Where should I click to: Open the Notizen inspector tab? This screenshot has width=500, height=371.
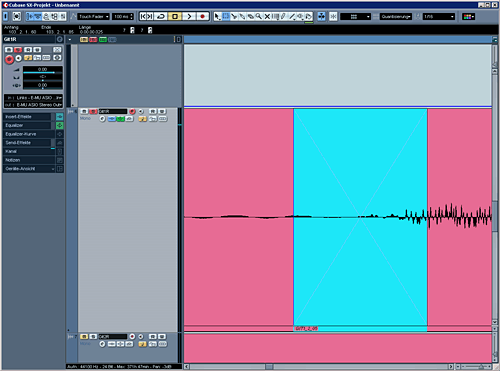29,160
